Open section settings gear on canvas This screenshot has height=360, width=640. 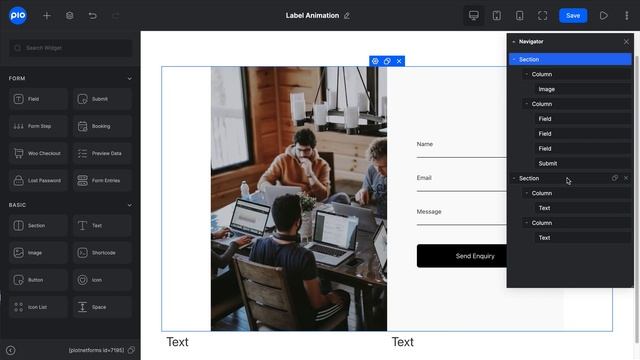(x=375, y=61)
